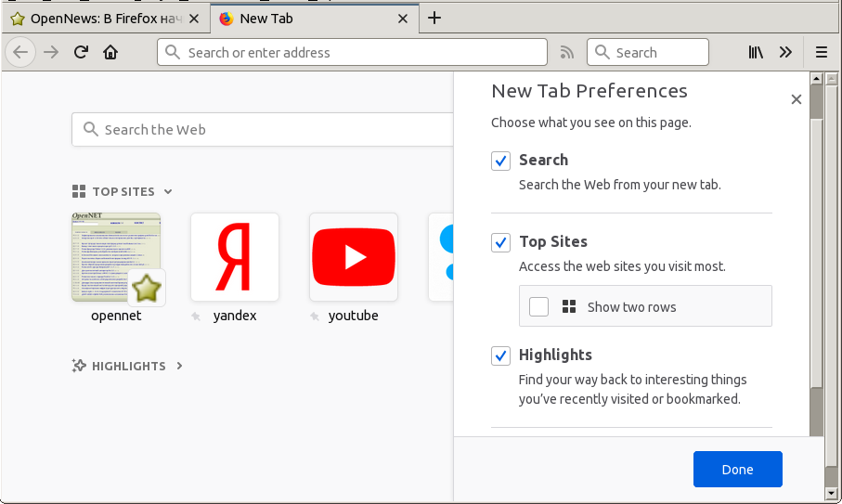Disable the Top Sites checkbox
842x504 pixels.
pos(501,242)
